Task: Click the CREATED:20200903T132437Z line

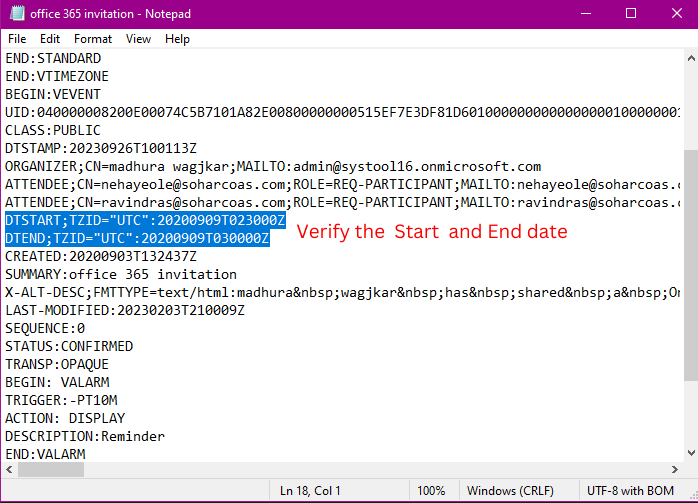Action: 101,256
